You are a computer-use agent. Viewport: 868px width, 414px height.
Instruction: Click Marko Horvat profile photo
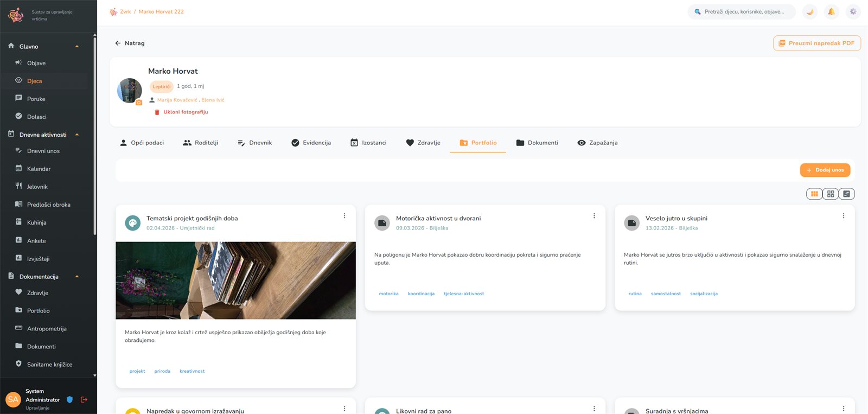130,91
